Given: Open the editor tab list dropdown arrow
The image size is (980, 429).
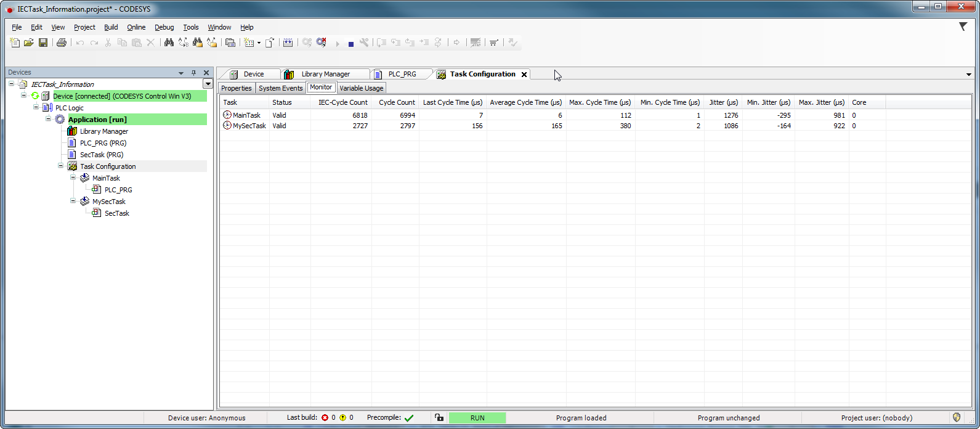Looking at the screenshot, I should 969,75.
